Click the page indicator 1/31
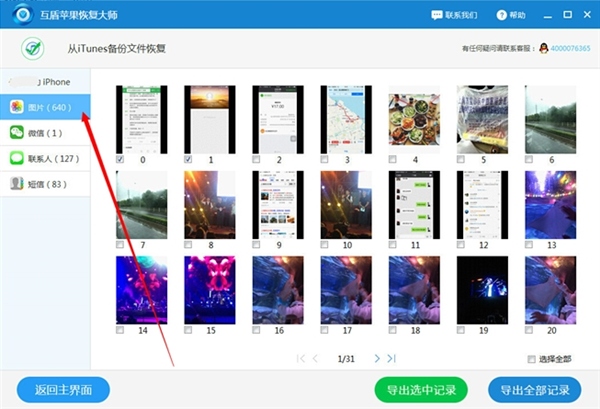 click(346, 359)
